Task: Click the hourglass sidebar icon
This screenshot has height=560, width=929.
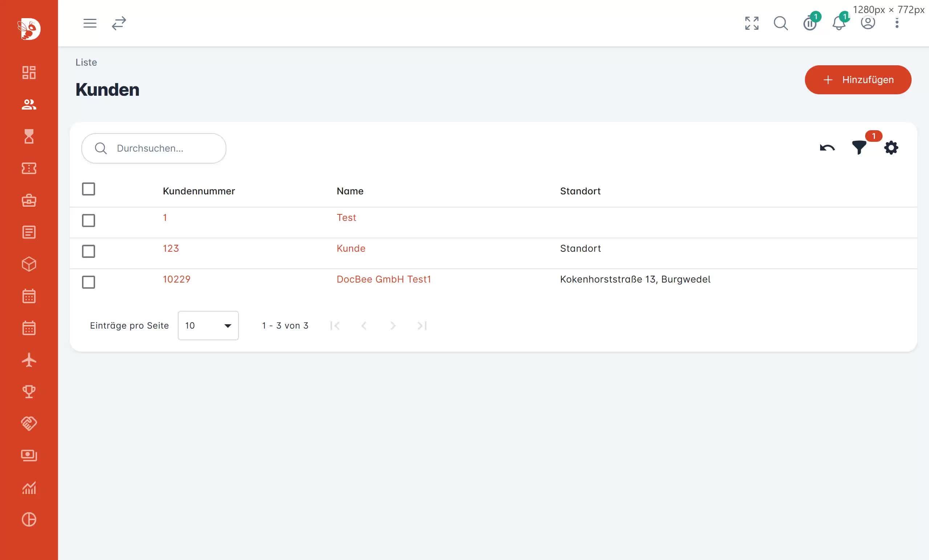Action: coord(29,136)
